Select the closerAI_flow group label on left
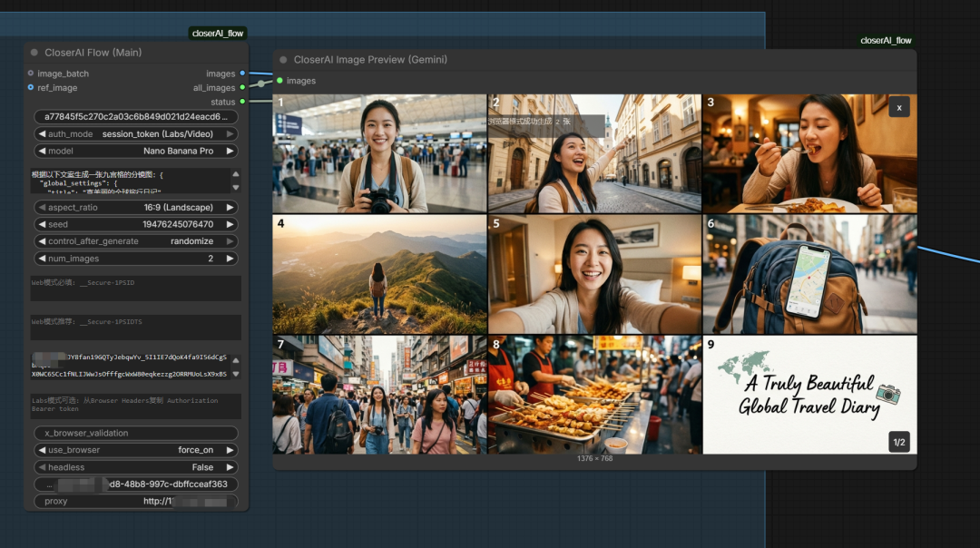Viewport: 980px width, 548px height. [x=218, y=34]
